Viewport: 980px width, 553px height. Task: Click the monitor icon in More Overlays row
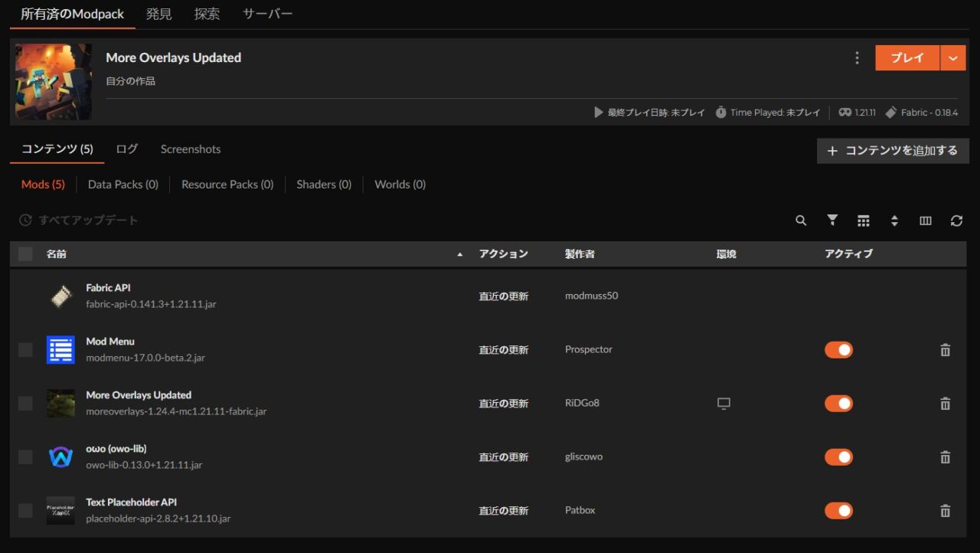(724, 404)
